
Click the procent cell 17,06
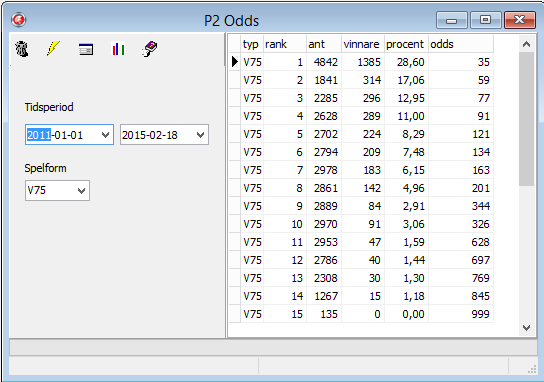click(x=407, y=80)
